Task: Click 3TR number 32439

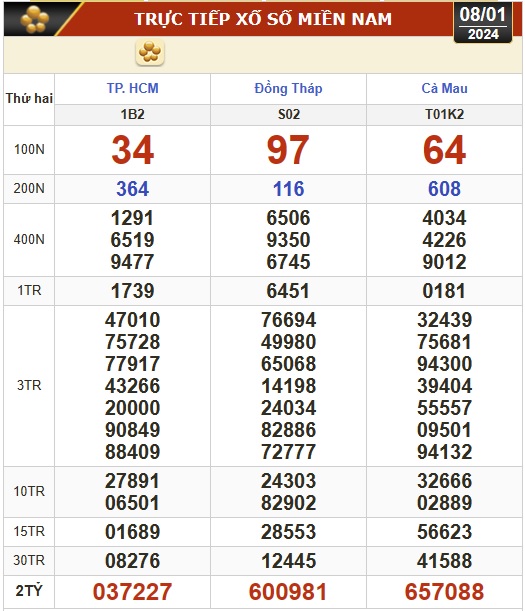Action: (444, 320)
